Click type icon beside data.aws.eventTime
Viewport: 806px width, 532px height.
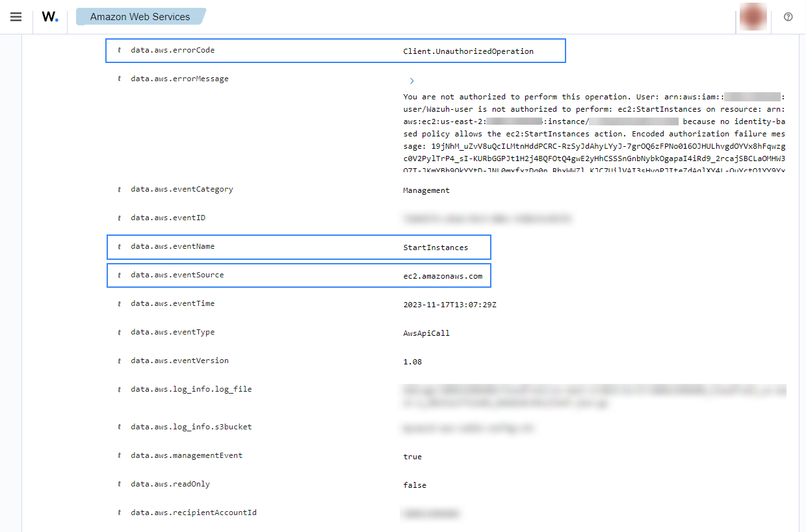(120, 304)
